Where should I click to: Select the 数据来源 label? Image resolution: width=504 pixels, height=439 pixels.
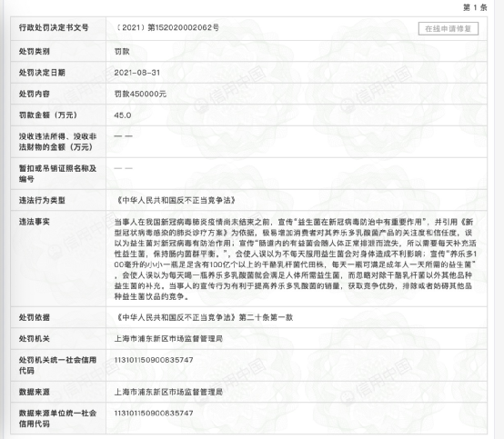click(34, 392)
